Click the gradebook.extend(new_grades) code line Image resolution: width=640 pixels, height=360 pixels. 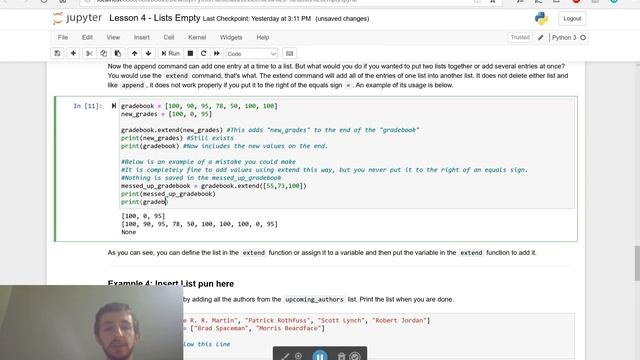(x=172, y=130)
